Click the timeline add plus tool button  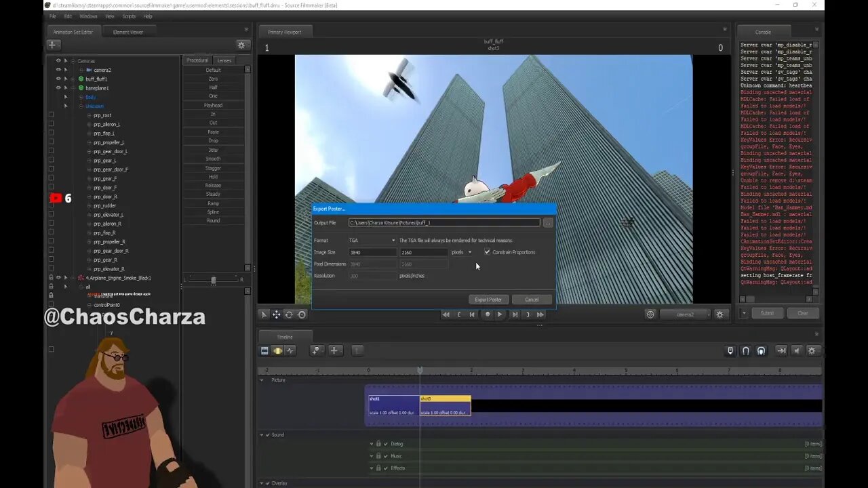coord(334,350)
